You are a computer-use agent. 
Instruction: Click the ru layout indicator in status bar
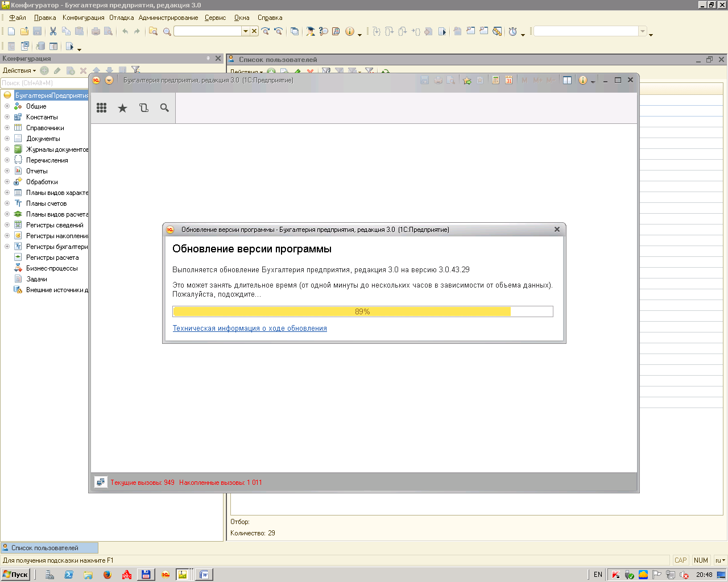click(x=720, y=560)
